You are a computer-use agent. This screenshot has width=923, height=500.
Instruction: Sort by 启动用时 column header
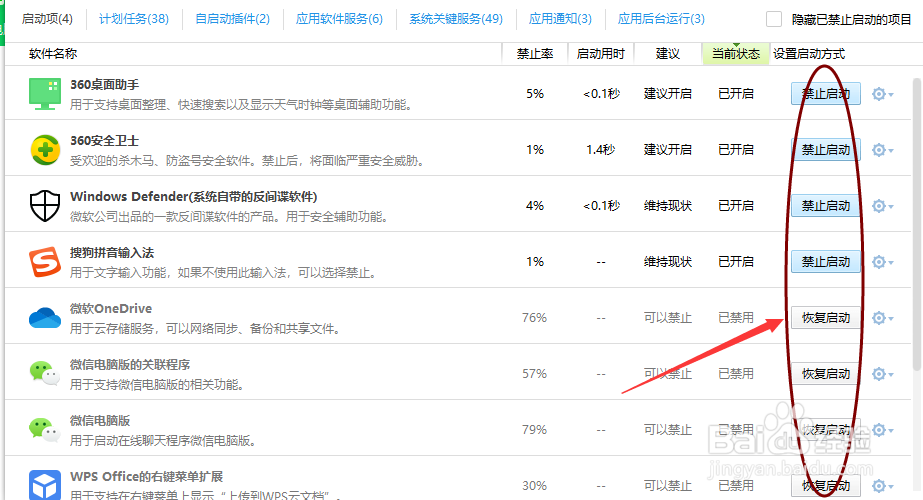tap(600, 54)
